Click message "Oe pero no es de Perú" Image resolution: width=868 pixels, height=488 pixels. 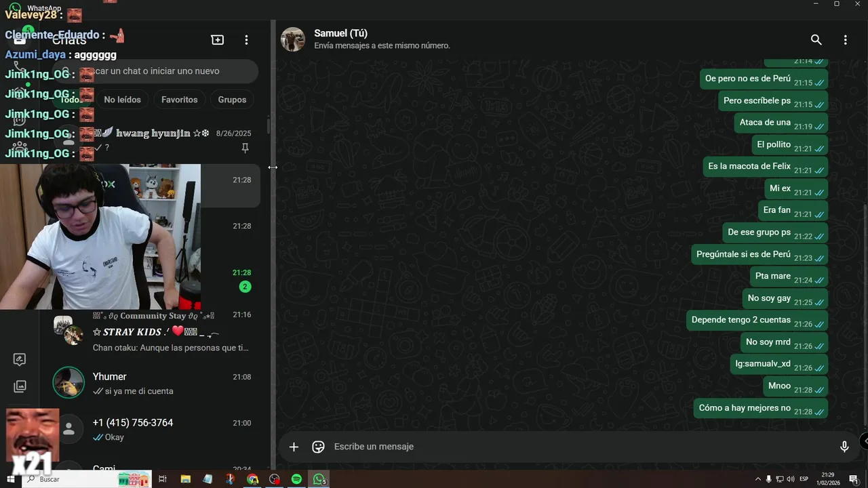tap(764, 79)
